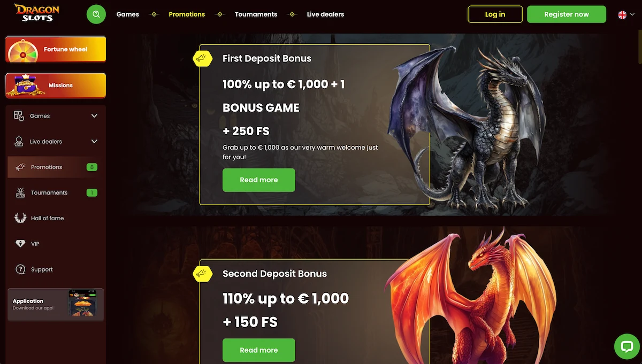The image size is (642, 364).
Task: Open the Fortune wheel banner
Action: click(56, 49)
